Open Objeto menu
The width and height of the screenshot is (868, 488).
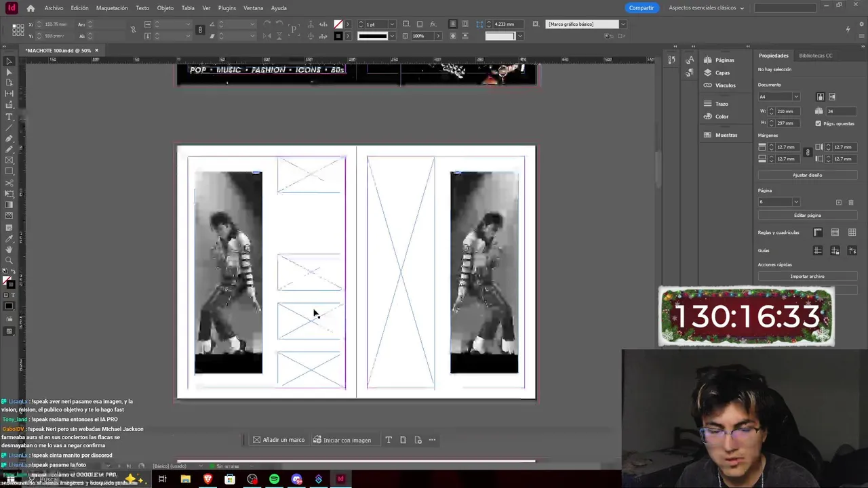coord(165,8)
